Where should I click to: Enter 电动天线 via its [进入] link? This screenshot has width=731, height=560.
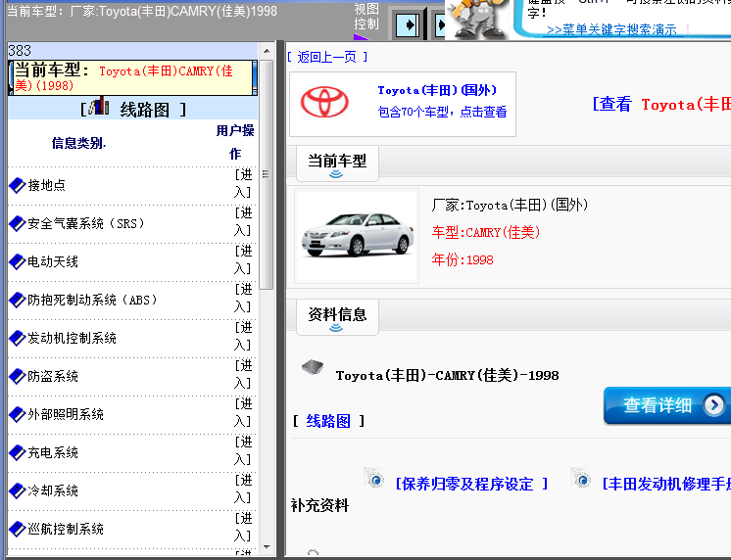(243, 260)
